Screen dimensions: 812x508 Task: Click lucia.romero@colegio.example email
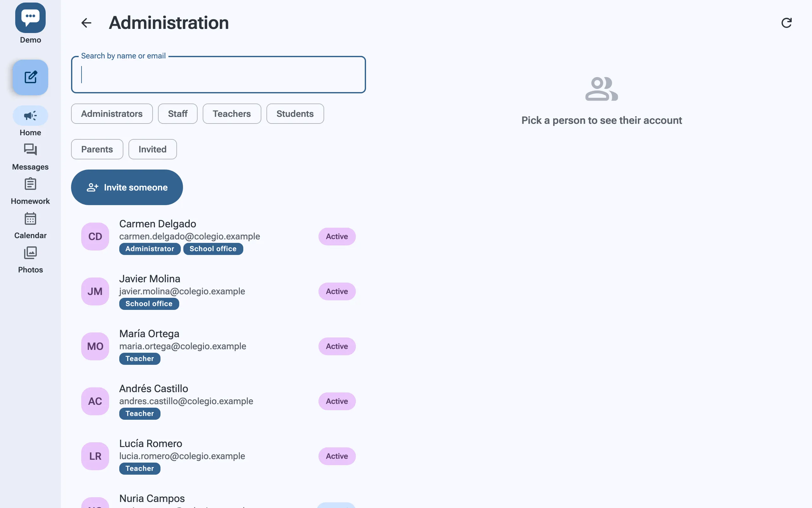(182, 456)
